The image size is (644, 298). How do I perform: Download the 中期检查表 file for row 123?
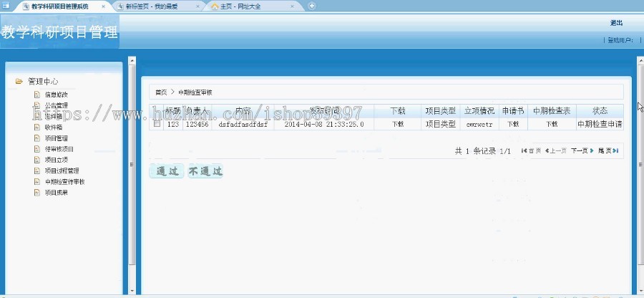click(x=552, y=124)
